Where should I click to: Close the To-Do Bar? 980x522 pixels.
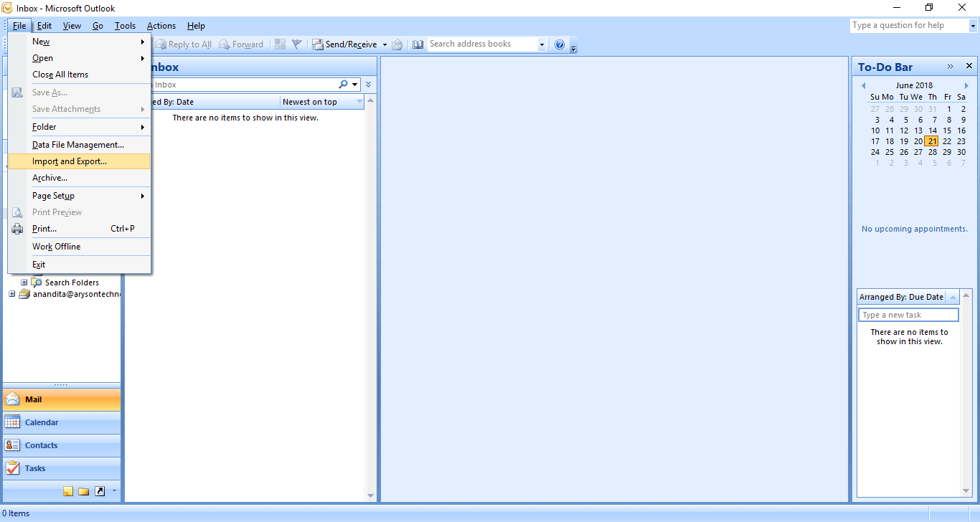click(969, 66)
